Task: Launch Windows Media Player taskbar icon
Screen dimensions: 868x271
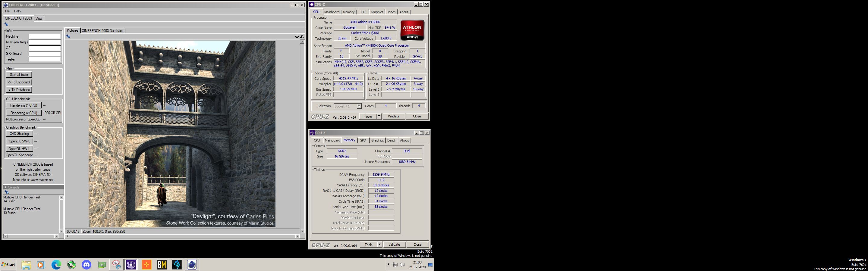Action: click(41, 265)
